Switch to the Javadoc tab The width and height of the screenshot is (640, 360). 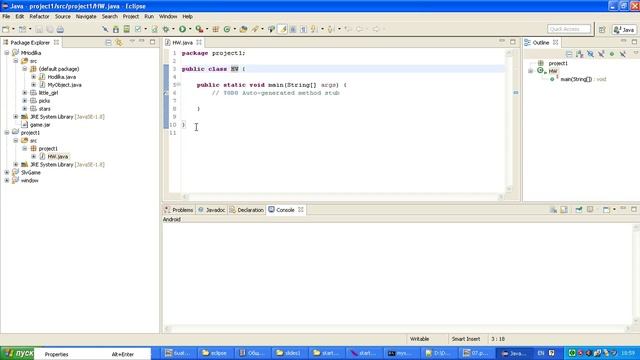point(211,210)
